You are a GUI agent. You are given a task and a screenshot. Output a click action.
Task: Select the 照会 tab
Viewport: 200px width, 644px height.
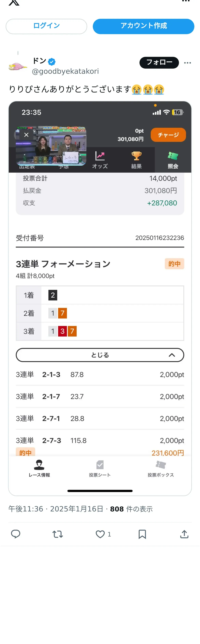click(173, 160)
